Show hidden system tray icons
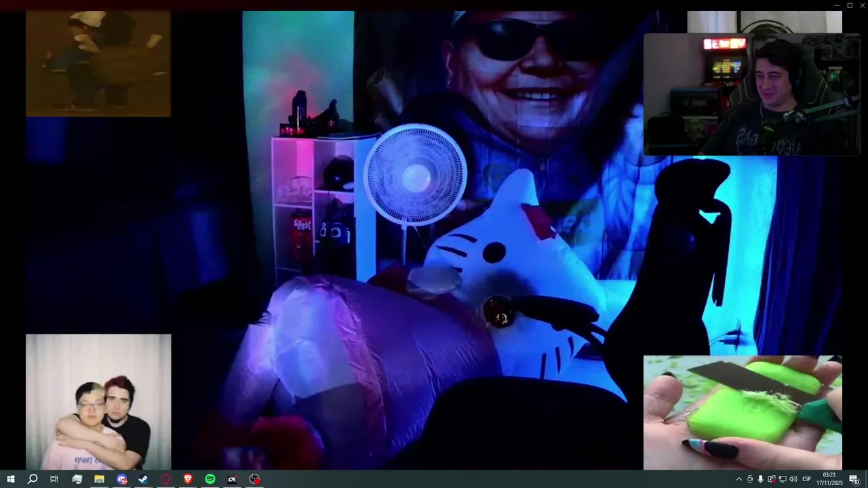 (x=739, y=479)
